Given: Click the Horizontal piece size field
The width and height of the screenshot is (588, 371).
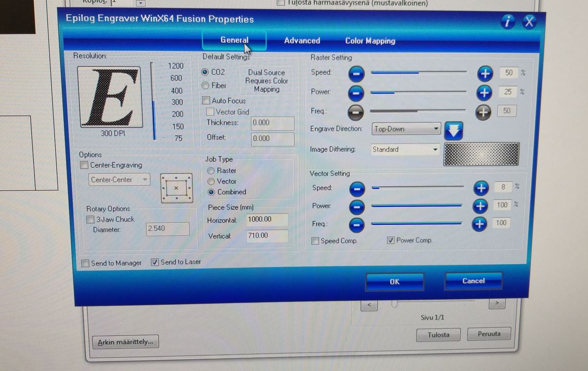Looking at the screenshot, I should coord(267,220).
